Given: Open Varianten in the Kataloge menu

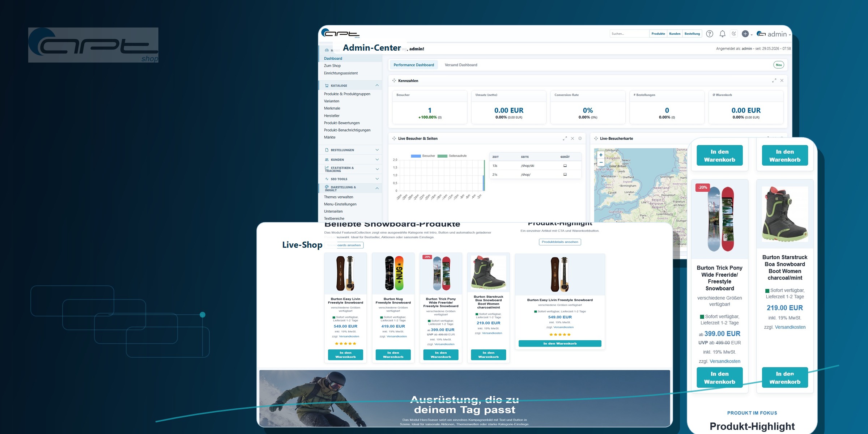Looking at the screenshot, I should (332, 101).
